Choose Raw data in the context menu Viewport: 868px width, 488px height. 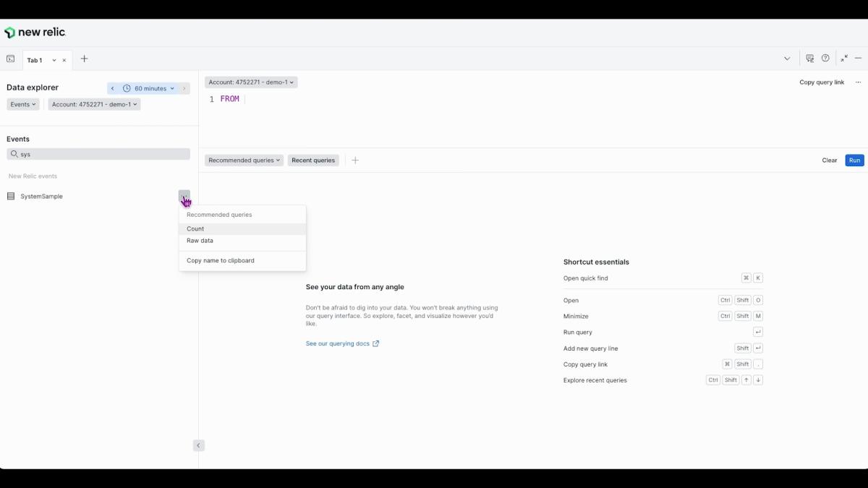(x=200, y=241)
